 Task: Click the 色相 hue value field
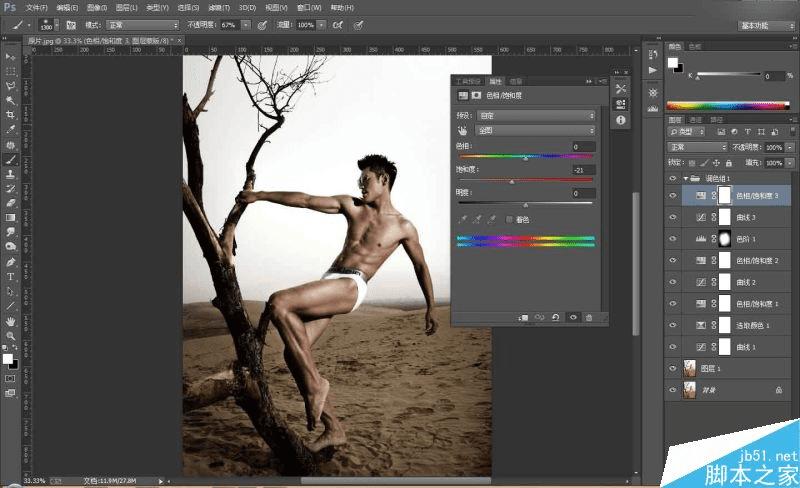click(x=583, y=147)
